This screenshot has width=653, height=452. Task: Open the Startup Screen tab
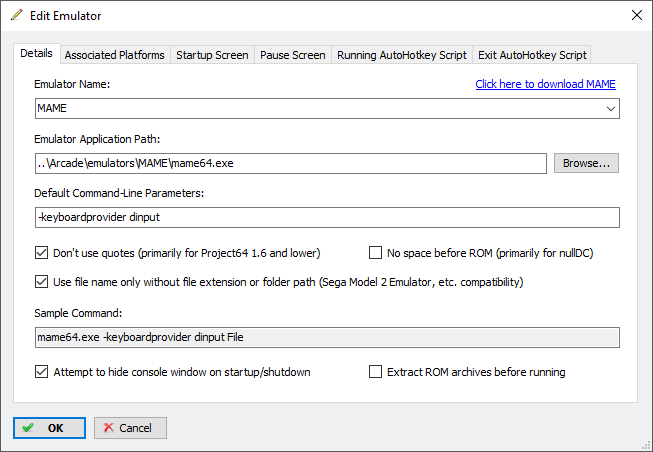tap(212, 55)
